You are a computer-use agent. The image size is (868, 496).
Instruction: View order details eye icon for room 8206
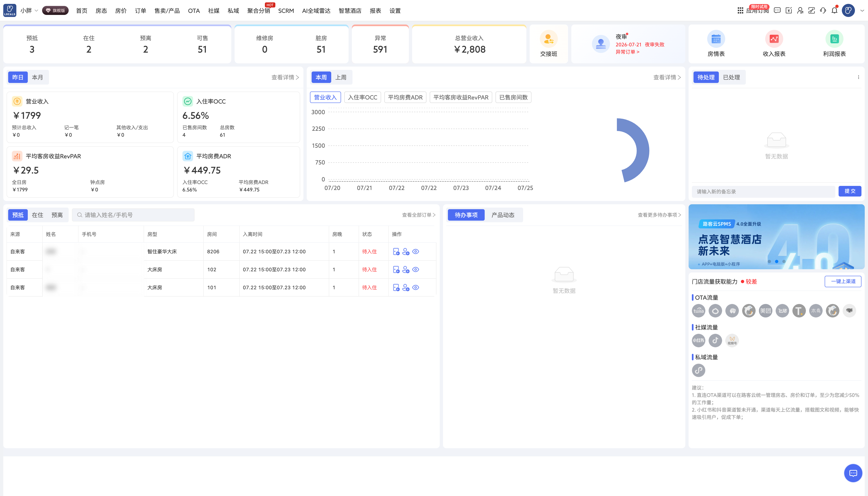click(x=416, y=251)
